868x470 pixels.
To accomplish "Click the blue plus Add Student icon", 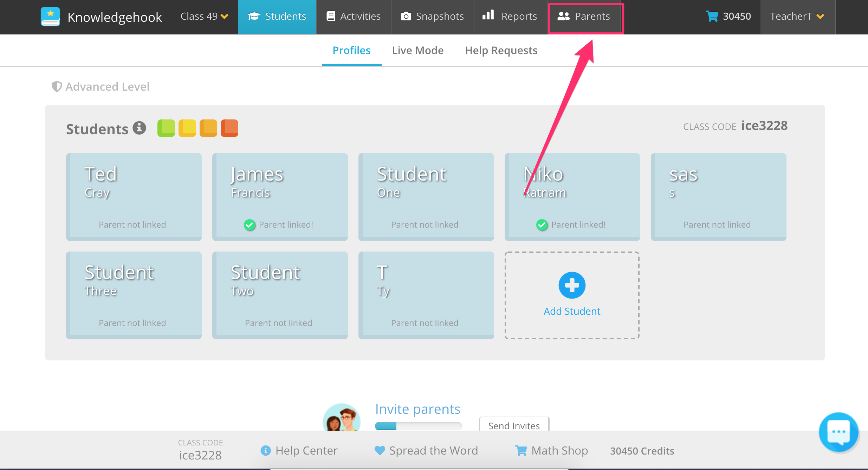I will tap(572, 285).
